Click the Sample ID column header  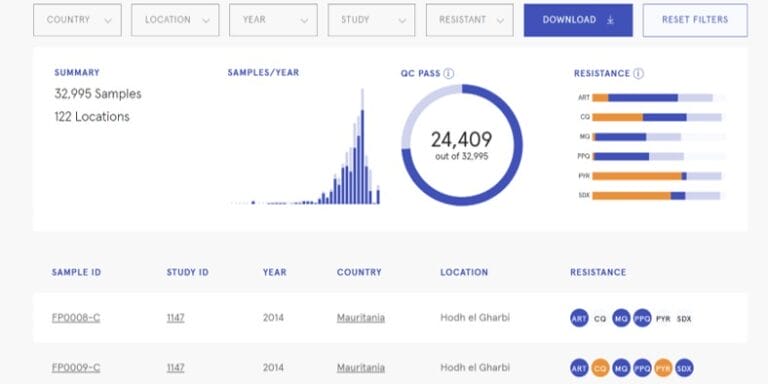tap(76, 272)
